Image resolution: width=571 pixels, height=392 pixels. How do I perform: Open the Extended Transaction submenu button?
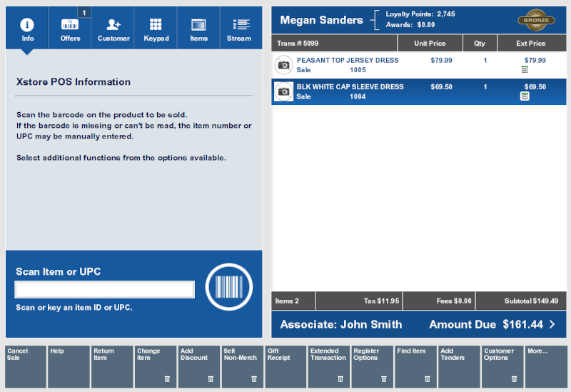(x=329, y=367)
